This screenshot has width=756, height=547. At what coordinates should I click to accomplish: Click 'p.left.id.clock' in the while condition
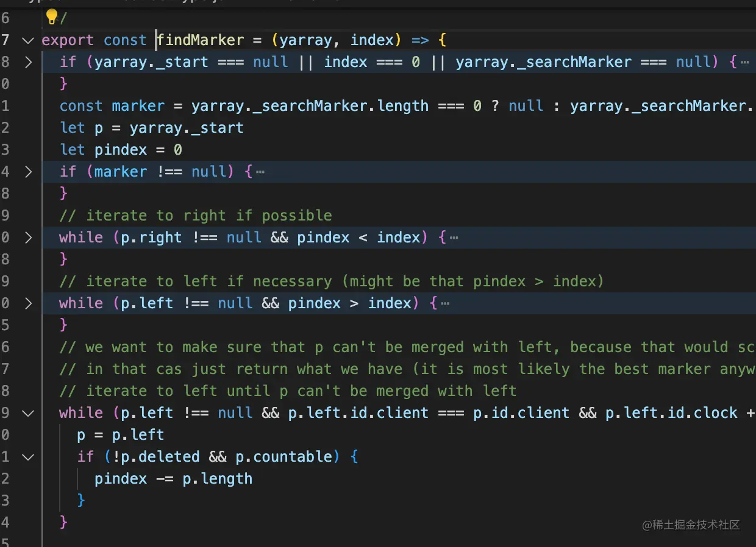(672, 413)
